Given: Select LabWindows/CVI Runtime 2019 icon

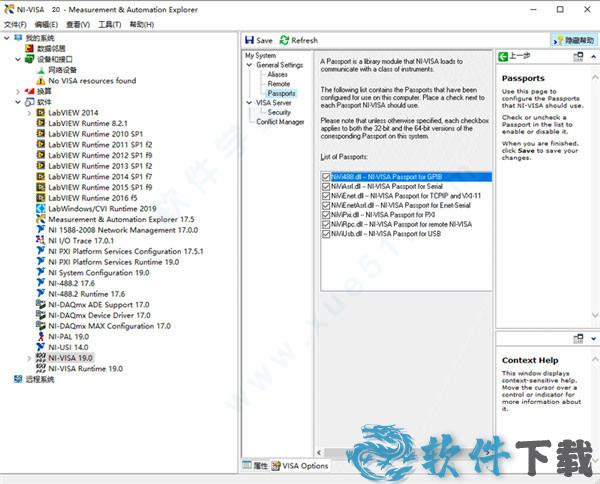Looking at the screenshot, I should pyautogui.click(x=41, y=208).
